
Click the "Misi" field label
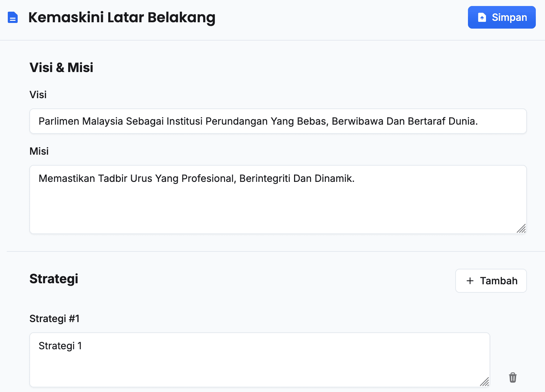39,151
